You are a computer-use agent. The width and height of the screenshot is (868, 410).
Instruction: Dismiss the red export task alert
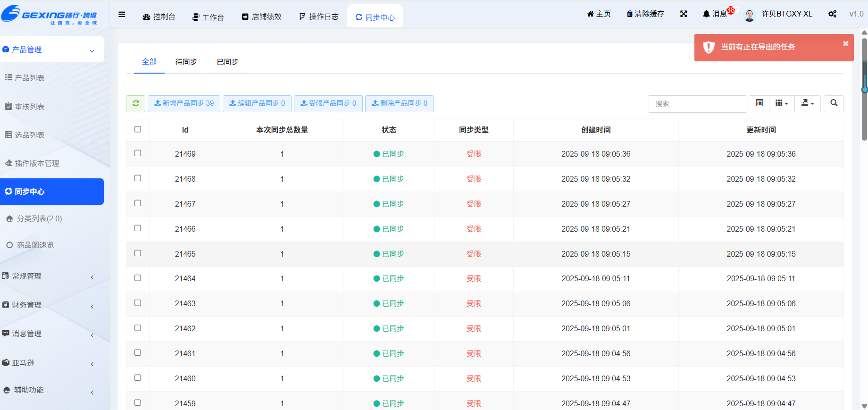[x=845, y=43]
